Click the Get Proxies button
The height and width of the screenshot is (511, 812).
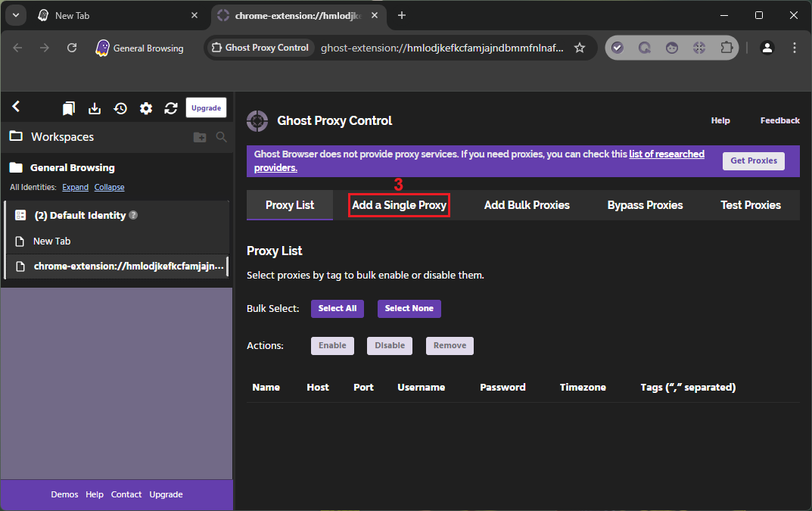754,160
